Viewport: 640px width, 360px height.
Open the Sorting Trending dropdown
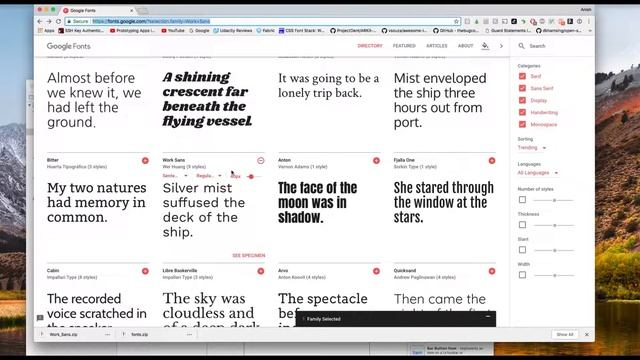(532, 148)
